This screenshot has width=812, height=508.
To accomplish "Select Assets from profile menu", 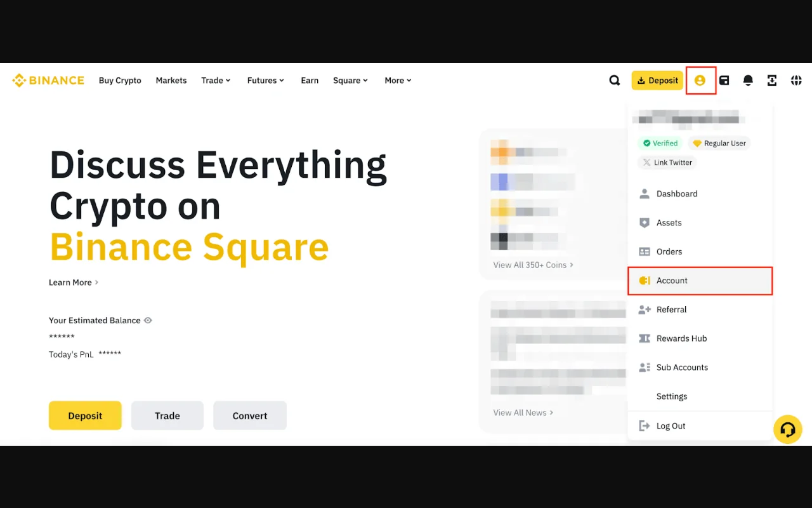I will pos(700,223).
